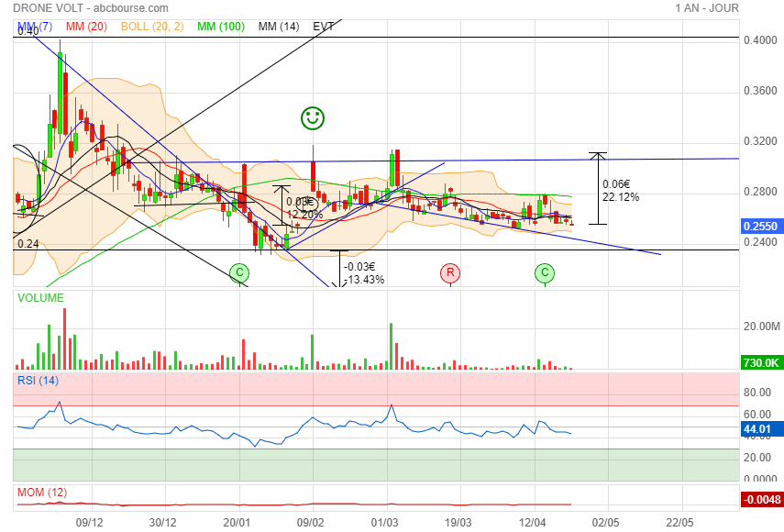Click the DRONE VOLT - abcbourse.com title
The image size is (784, 532).
pyautogui.click(x=91, y=8)
